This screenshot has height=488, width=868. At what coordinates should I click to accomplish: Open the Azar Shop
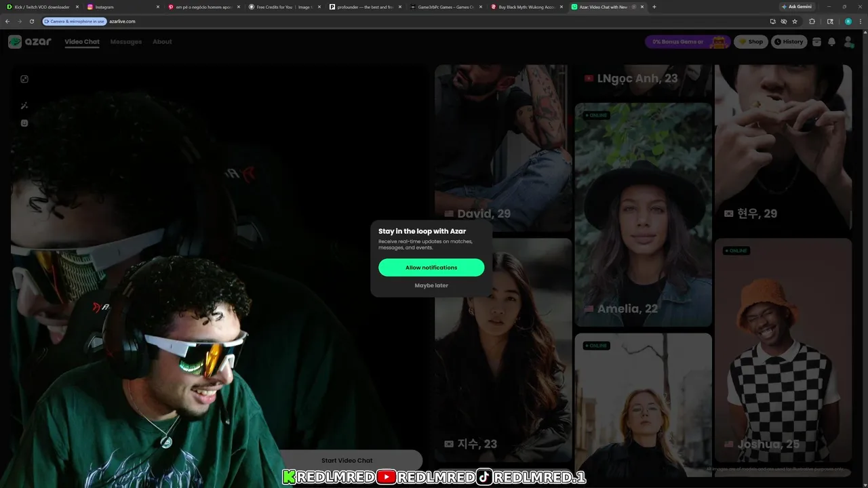[x=751, y=41]
